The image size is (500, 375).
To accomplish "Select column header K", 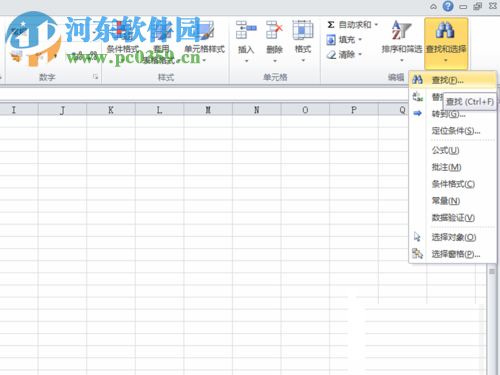I will coord(111,110).
